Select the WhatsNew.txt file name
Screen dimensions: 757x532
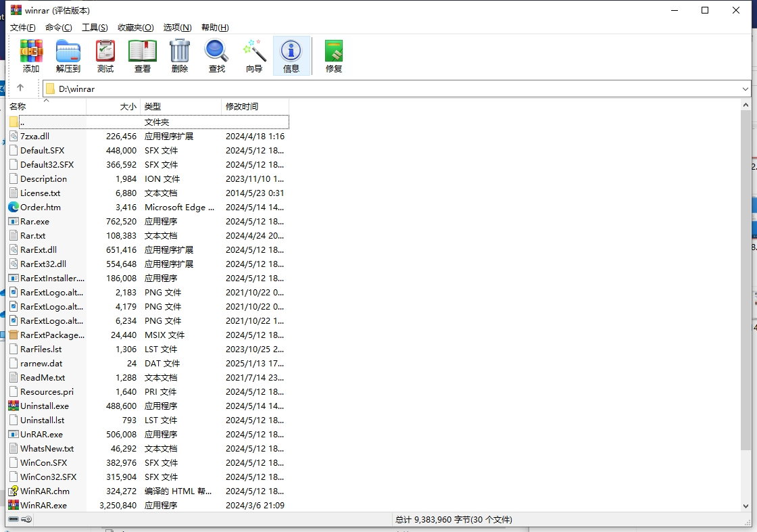pyautogui.click(x=47, y=448)
